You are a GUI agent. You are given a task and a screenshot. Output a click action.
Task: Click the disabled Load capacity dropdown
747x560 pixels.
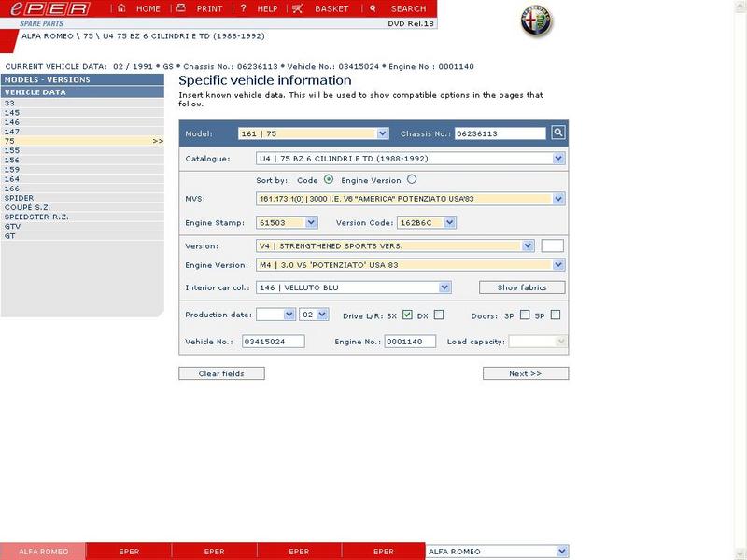coord(538,342)
